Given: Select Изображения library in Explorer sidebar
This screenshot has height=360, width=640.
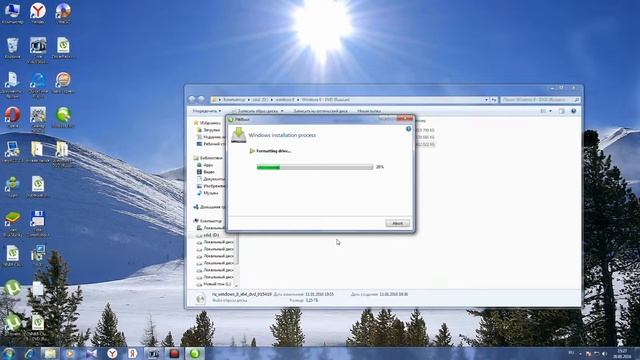Looking at the screenshot, I should point(211,186).
